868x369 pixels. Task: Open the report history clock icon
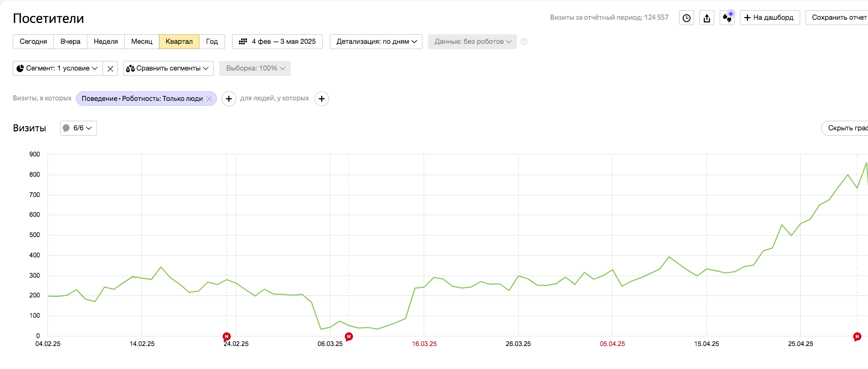[x=687, y=18]
